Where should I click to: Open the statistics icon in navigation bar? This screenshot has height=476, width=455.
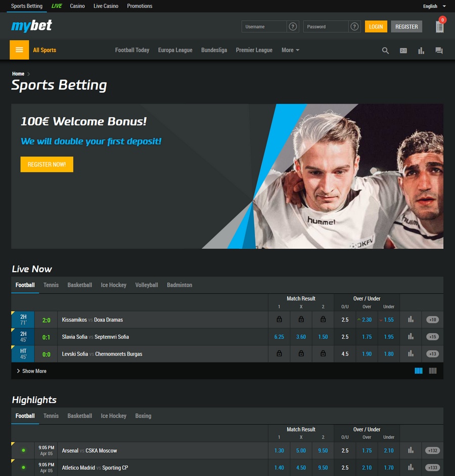coord(421,51)
